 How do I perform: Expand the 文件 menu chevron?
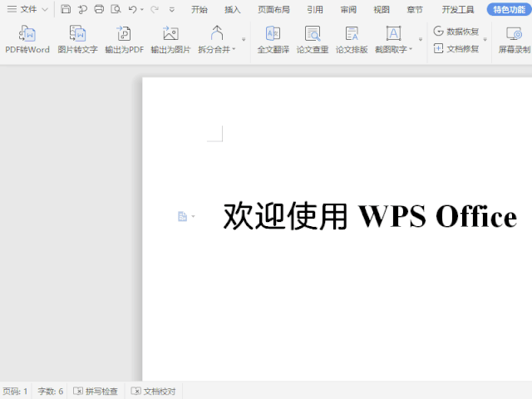coord(45,9)
